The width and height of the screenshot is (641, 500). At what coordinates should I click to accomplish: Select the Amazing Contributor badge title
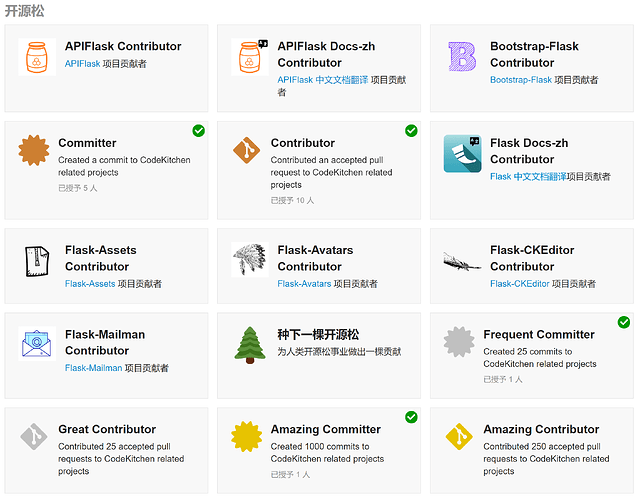[x=541, y=429]
